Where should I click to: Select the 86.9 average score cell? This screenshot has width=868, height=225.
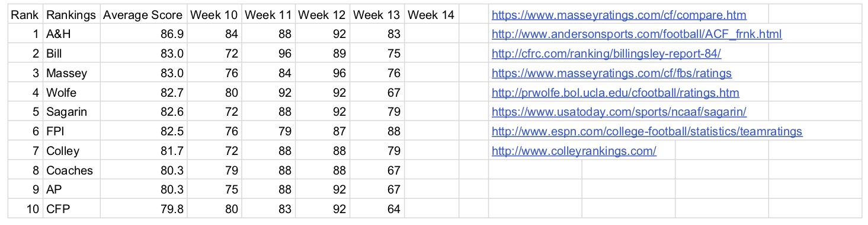(x=144, y=34)
